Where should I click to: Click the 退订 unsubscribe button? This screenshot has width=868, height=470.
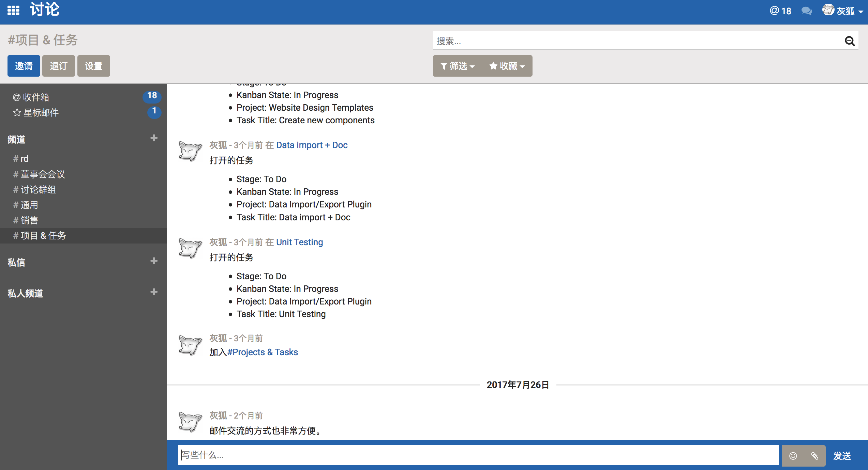click(58, 66)
